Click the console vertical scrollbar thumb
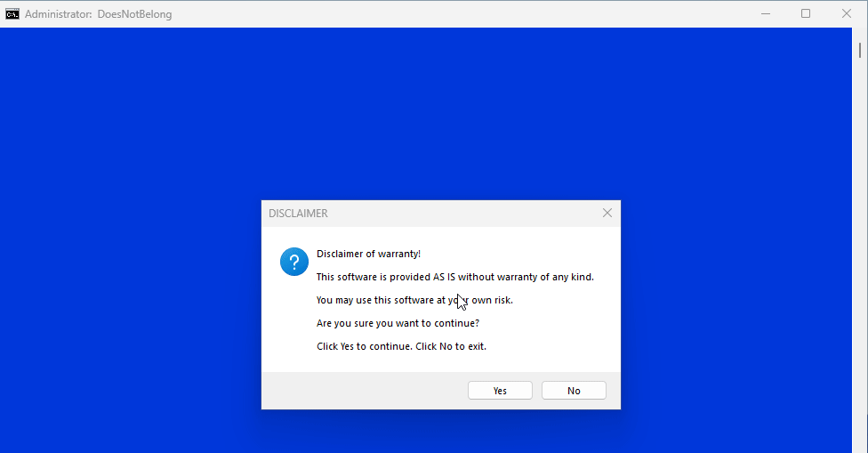 860,48
